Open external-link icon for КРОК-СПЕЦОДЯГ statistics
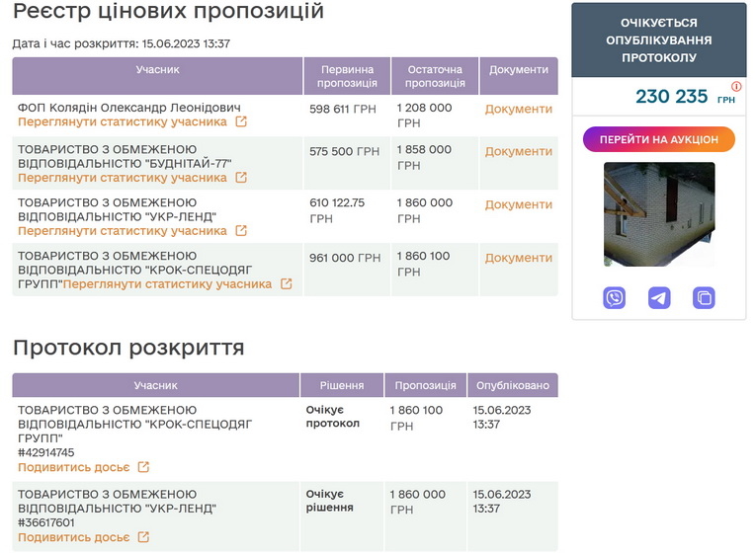The image size is (756, 553). click(286, 284)
